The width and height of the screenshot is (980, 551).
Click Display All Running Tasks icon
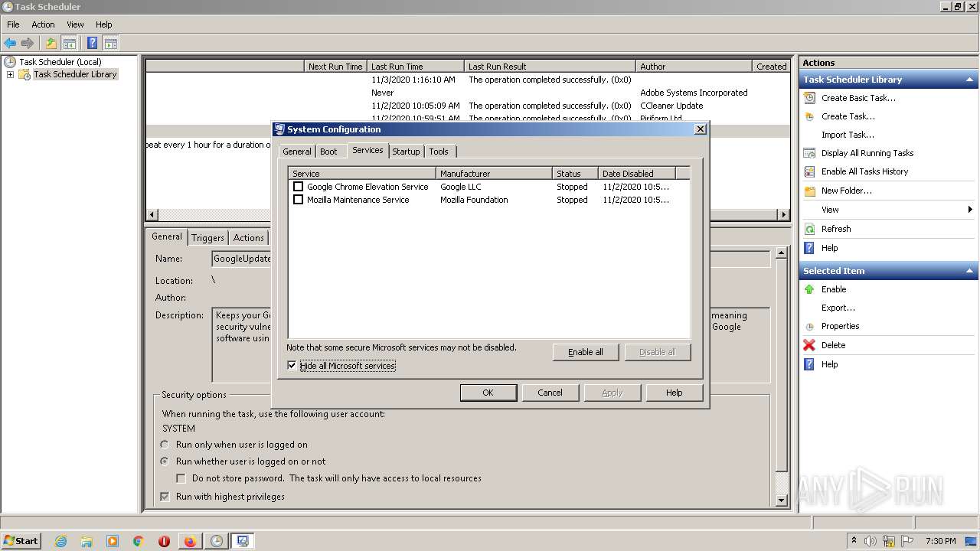809,153
